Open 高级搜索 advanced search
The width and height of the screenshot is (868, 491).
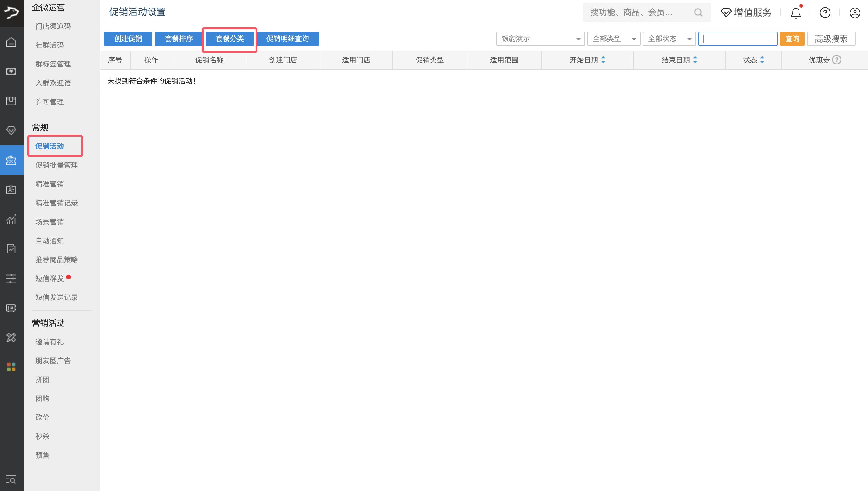click(831, 39)
